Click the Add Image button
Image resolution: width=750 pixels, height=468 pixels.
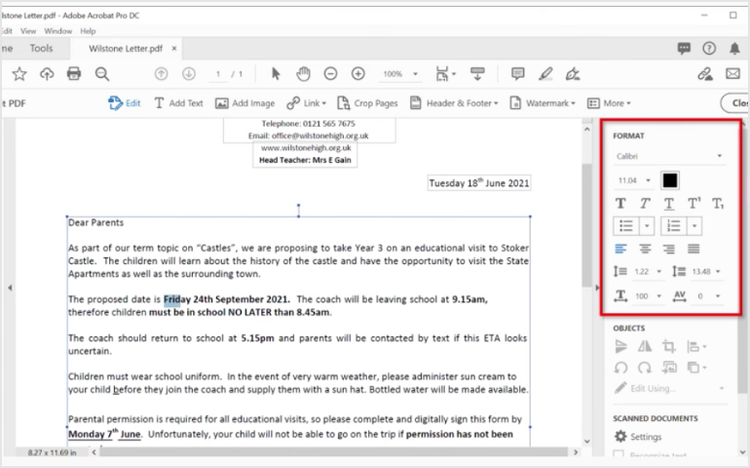click(245, 103)
